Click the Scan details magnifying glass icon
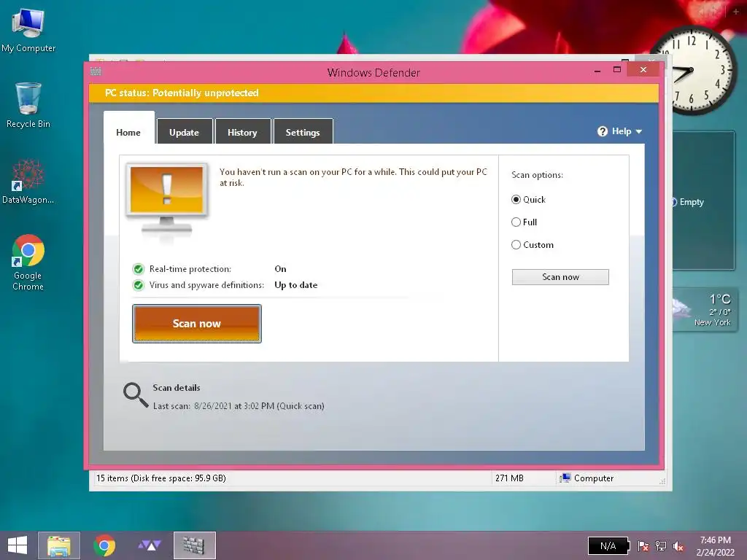747x560 pixels. pos(136,395)
